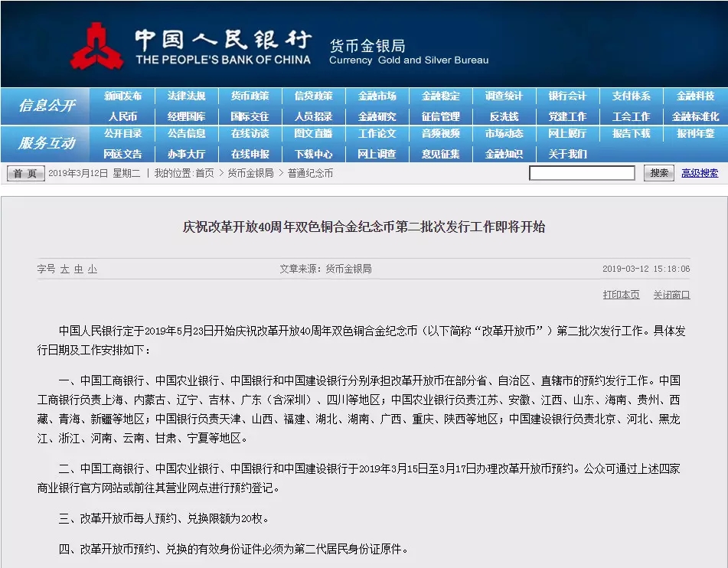The height and width of the screenshot is (568, 728).
Task: Click the 货币金银局 header bureau title
Action: tap(367, 45)
